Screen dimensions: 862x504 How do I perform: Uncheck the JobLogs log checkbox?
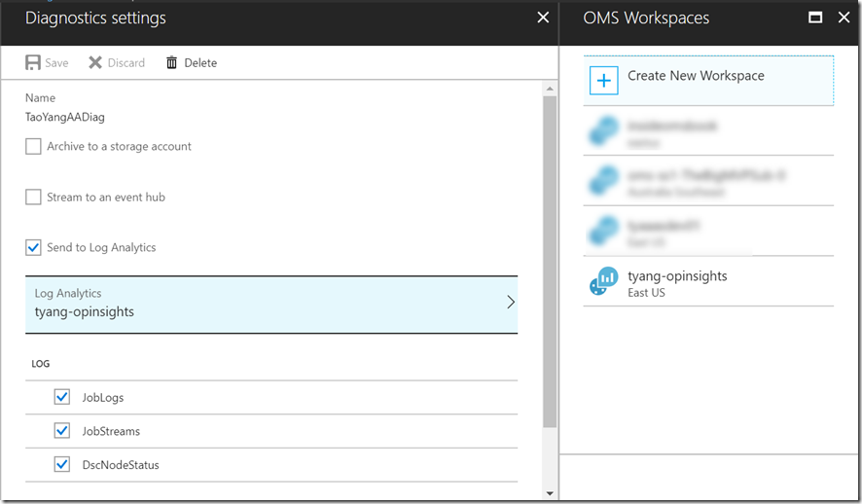point(62,397)
